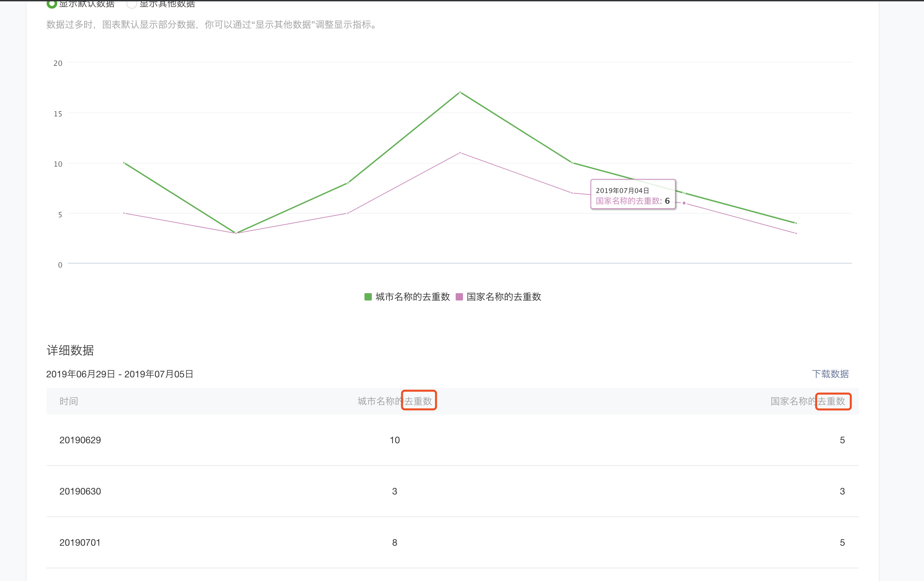Click the last pink data point on the right
924x581 pixels.
tap(796, 233)
